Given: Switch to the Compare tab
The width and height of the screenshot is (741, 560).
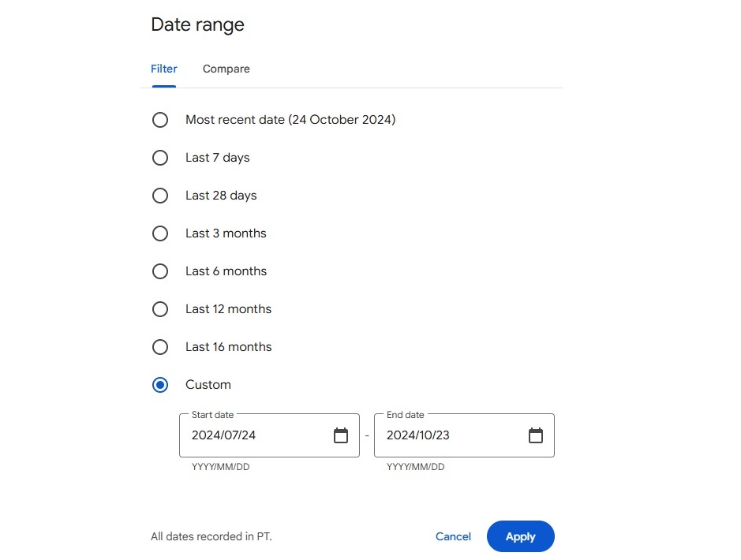Looking at the screenshot, I should [226, 69].
